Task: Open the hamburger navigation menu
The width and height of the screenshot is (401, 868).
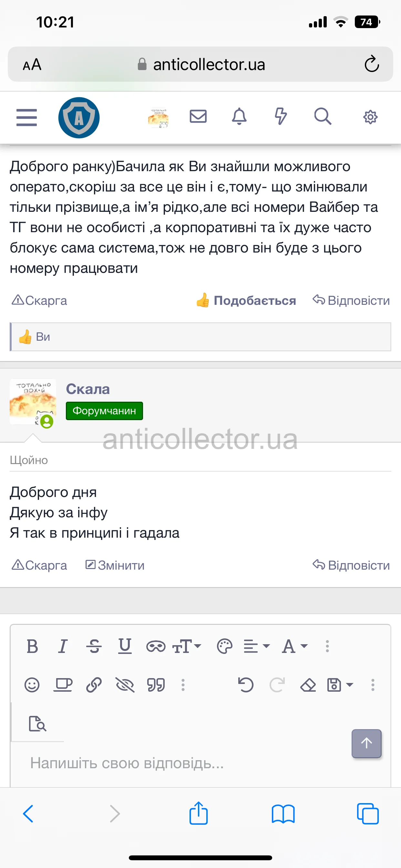Action: click(26, 117)
